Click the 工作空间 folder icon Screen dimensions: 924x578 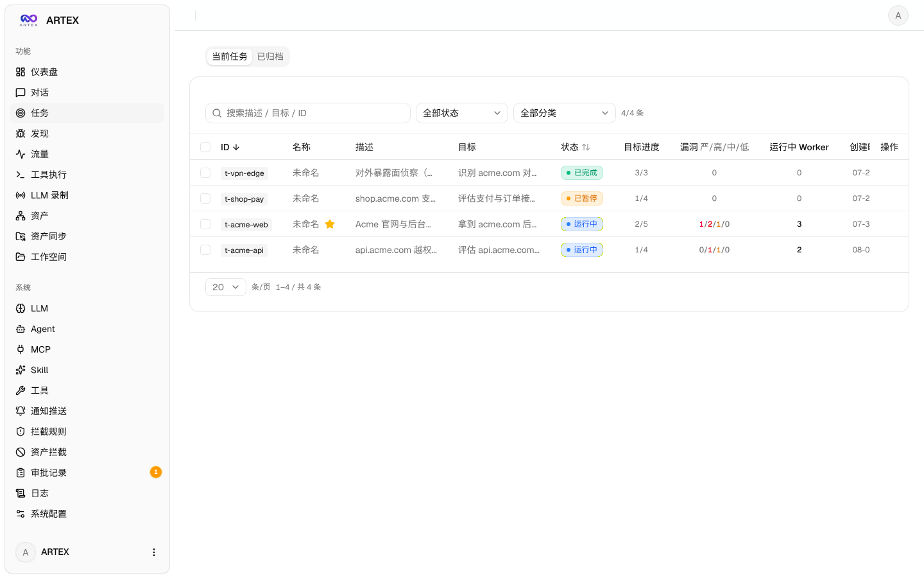pos(21,257)
